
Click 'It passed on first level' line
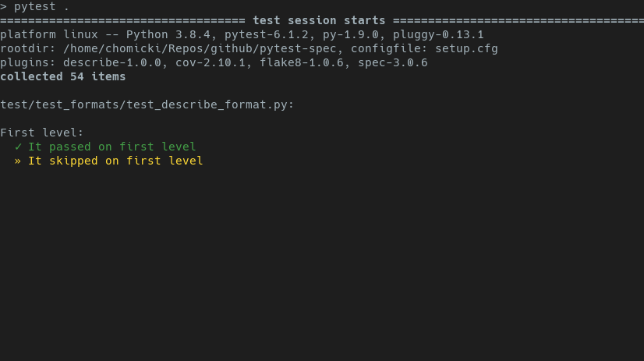pos(112,147)
